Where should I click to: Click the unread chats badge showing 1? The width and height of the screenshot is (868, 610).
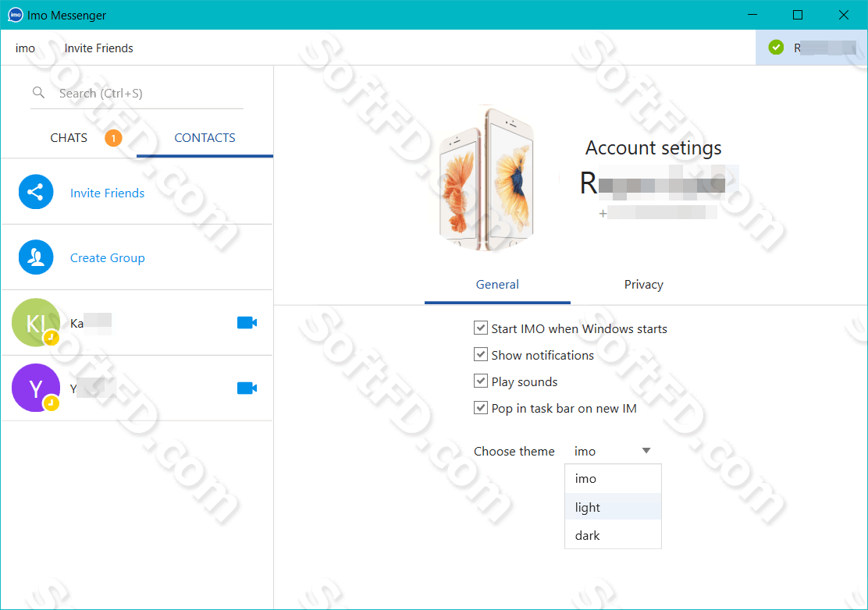[x=113, y=138]
